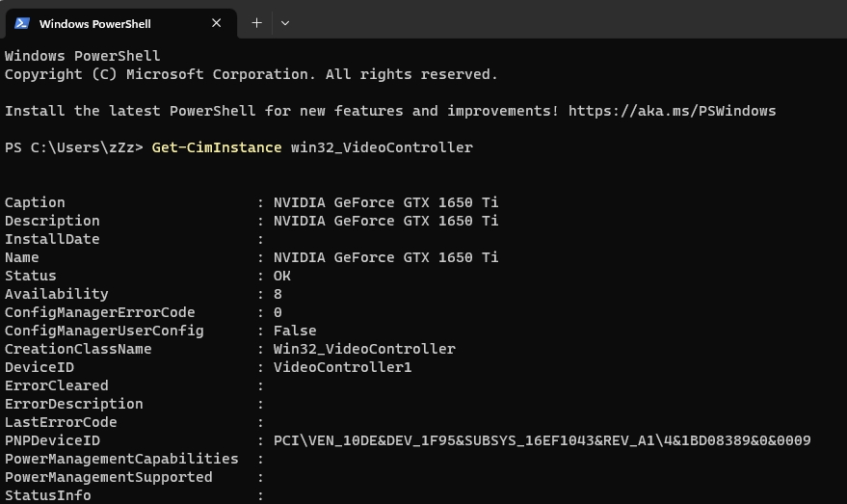
Task: Open a new tab with plus button
Action: point(256,23)
